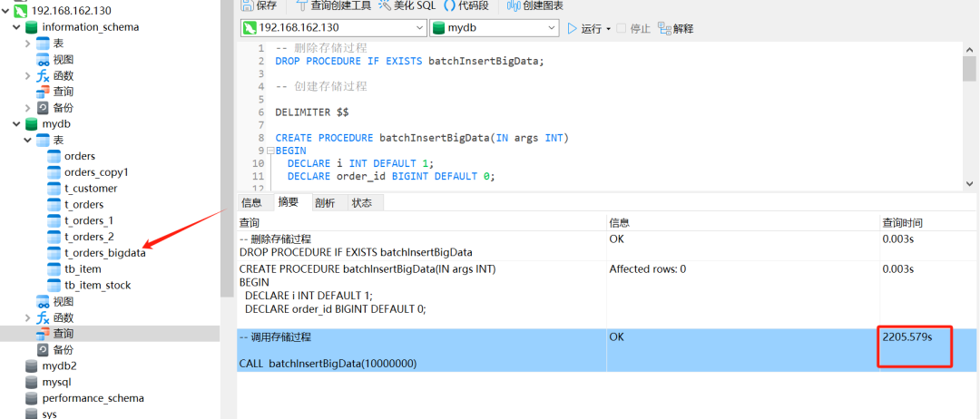Click the t_orders_bigdata table name

pyautogui.click(x=105, y=253)
